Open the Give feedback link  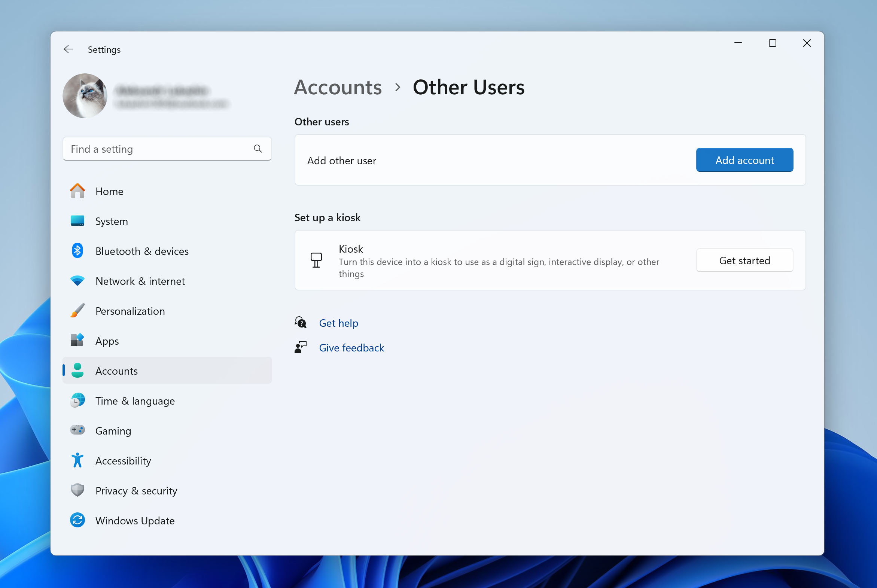351,348
